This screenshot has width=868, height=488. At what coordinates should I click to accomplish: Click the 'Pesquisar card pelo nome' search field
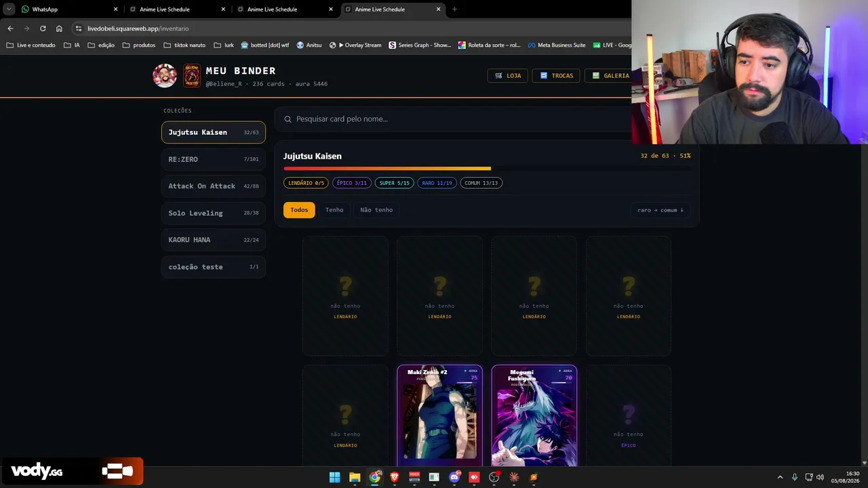[453, 119]
